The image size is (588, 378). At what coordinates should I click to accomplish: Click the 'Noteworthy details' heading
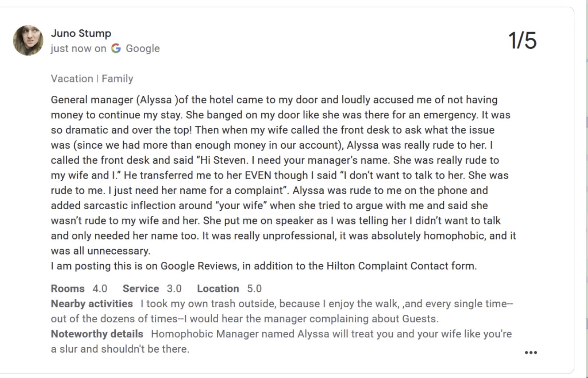pos(97,334)
